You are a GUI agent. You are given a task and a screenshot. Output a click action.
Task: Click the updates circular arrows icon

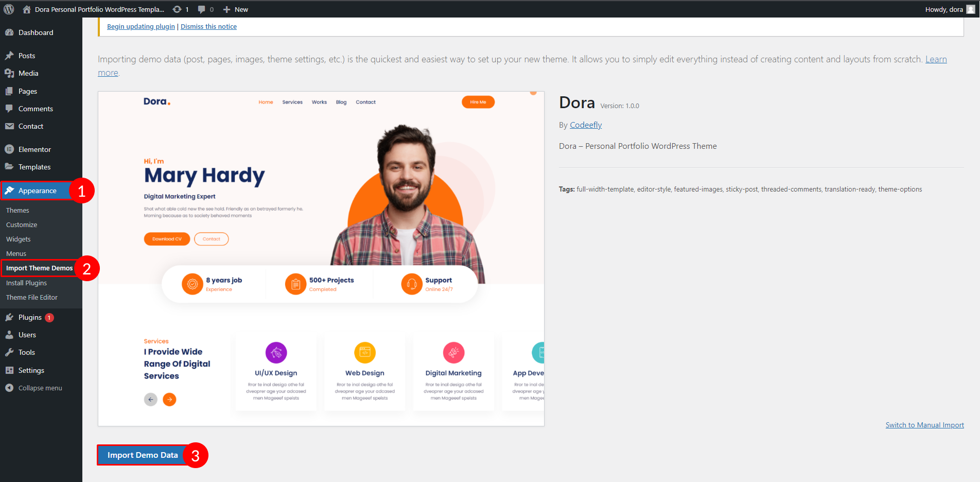(177, 9)
